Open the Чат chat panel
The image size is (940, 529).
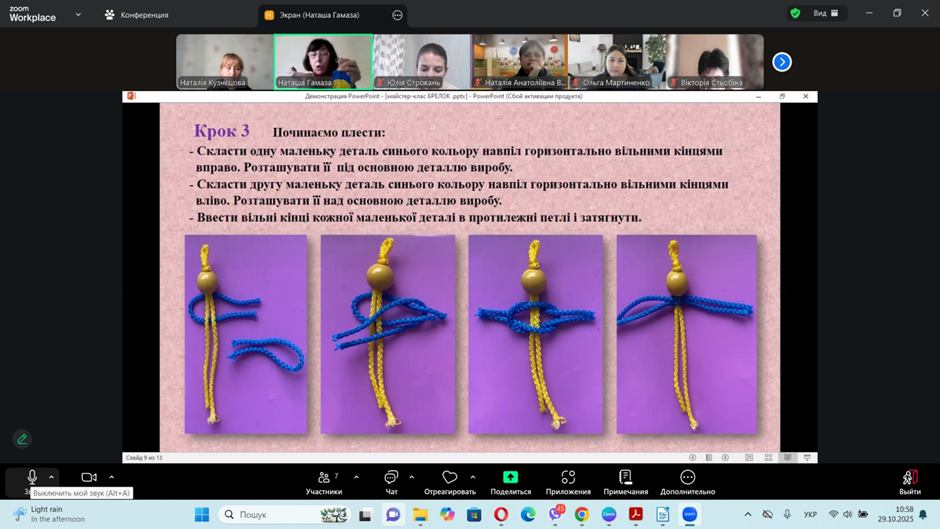[x=391, y=481]
